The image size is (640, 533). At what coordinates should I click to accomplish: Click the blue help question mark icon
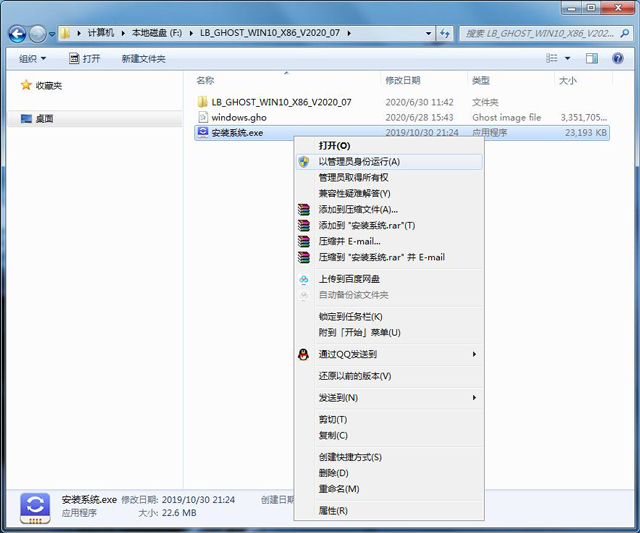pos(618,58)
